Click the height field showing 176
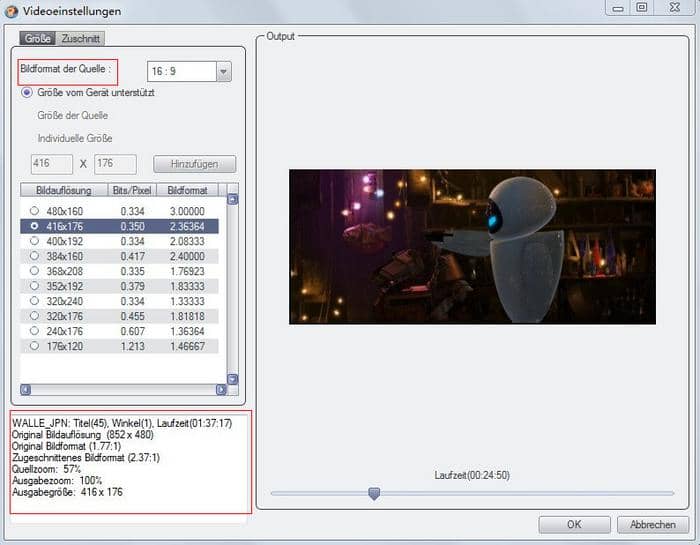The height and width of the screenshot is (545, 700). pos(115,164)
